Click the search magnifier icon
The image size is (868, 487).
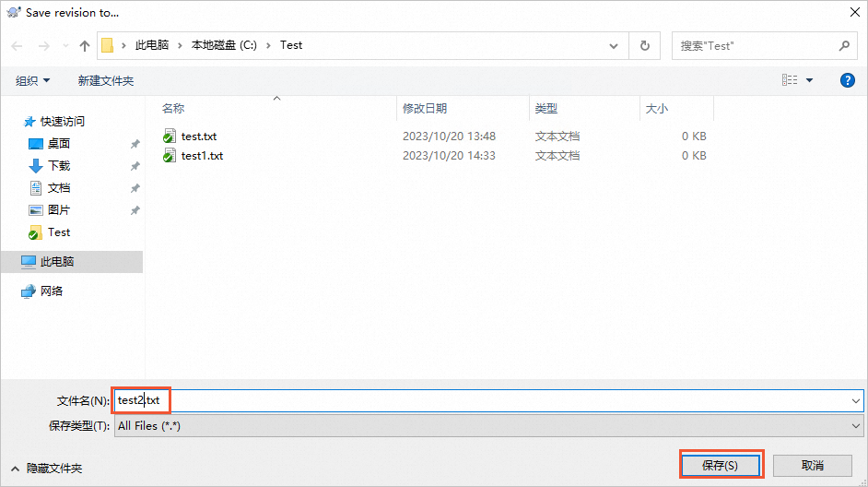pos(844,46)
